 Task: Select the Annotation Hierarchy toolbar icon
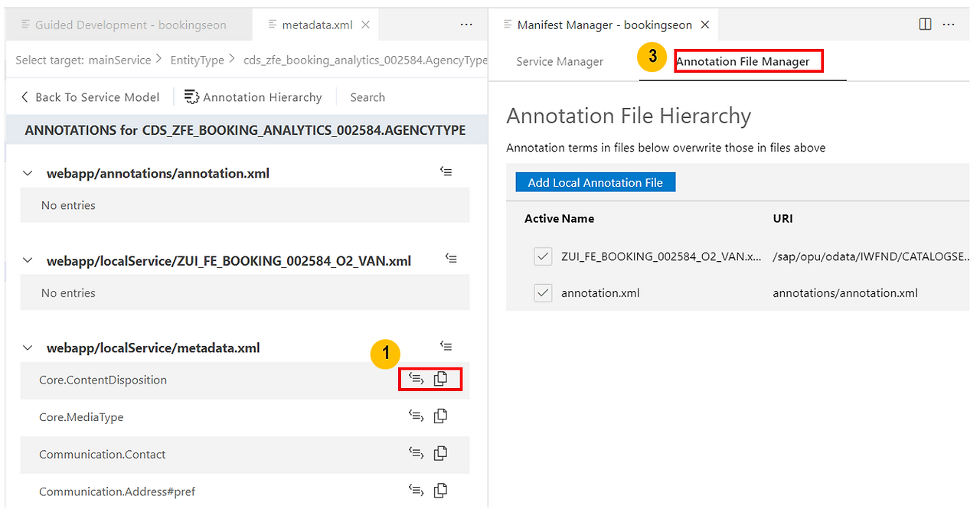[x=253, y=96]
